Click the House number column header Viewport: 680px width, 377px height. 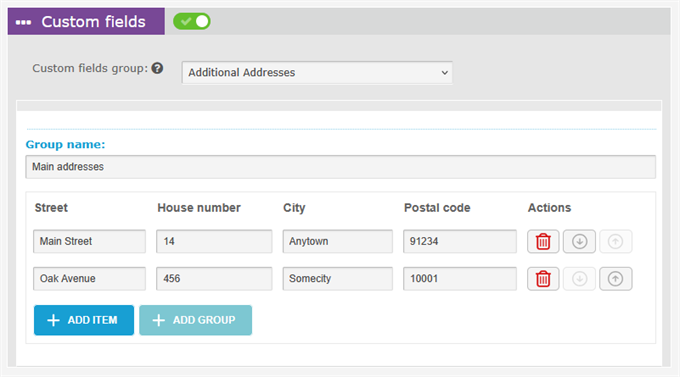(199, 208)
